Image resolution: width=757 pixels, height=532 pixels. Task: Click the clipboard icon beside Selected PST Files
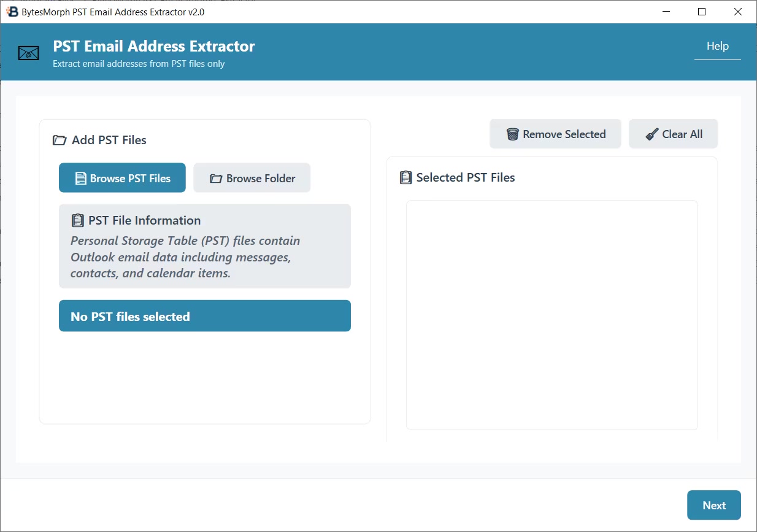pyautogui.click(x=405, y=178)
